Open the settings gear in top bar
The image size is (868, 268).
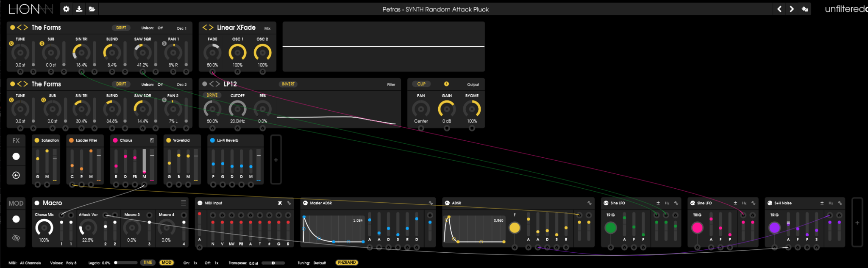pyautogui.click(x=66, y=9)
